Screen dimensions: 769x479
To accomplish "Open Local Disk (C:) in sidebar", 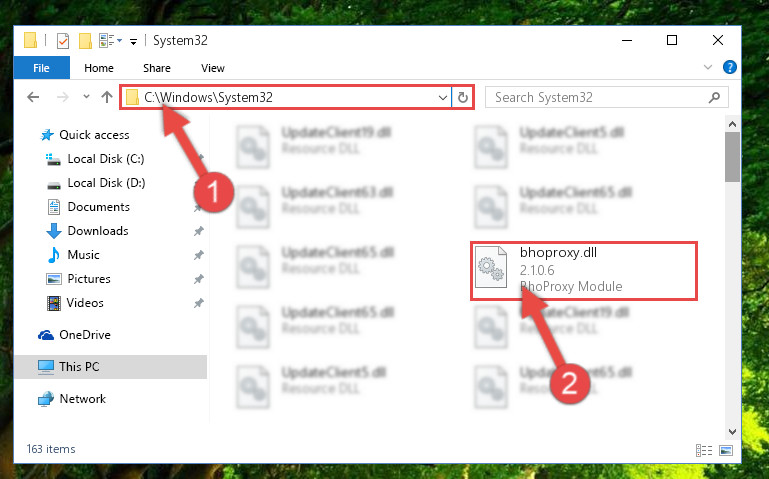I will pyautogui.click(x=106, y=159).
